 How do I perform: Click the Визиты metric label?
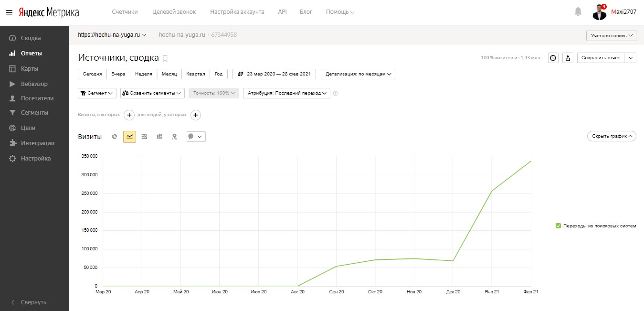click(90, 137)
